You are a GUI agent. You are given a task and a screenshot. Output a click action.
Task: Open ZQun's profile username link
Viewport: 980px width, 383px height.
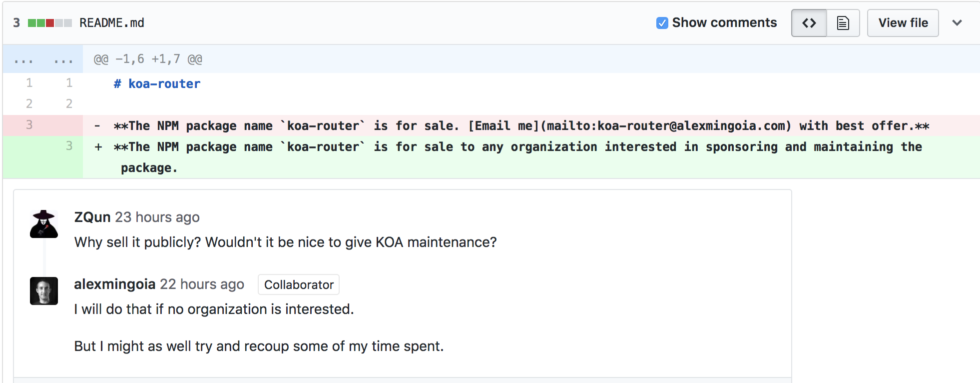[92, 217]
